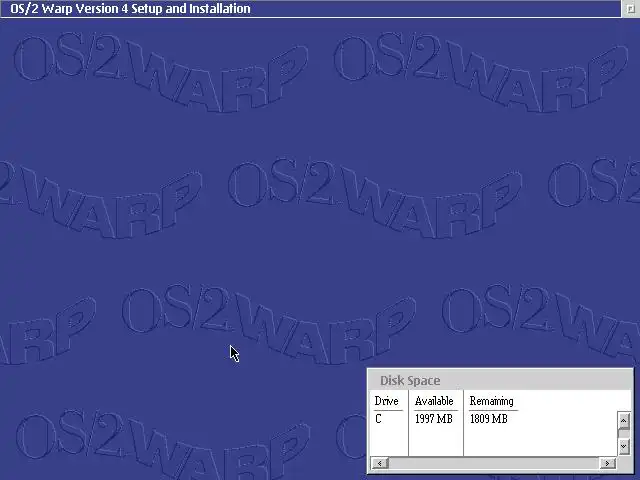640x480 pixels.
Task: Click the OS/2 Warp Version 4 Setup title bar
Action: (310, 9)
